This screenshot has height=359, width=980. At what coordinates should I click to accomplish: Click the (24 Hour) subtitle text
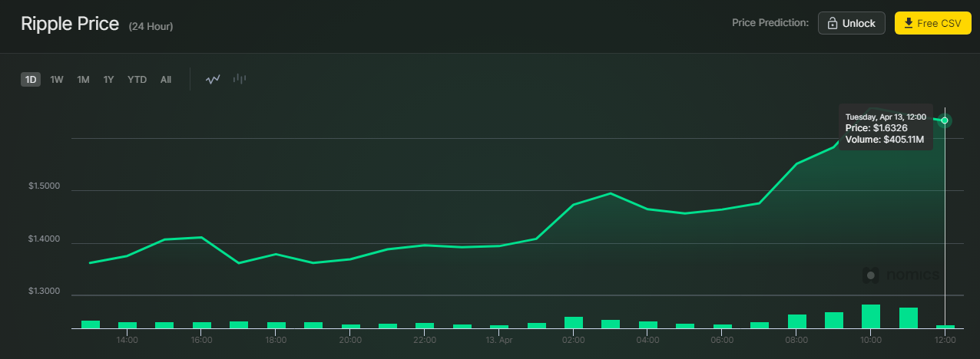click(x=151, y=26)
